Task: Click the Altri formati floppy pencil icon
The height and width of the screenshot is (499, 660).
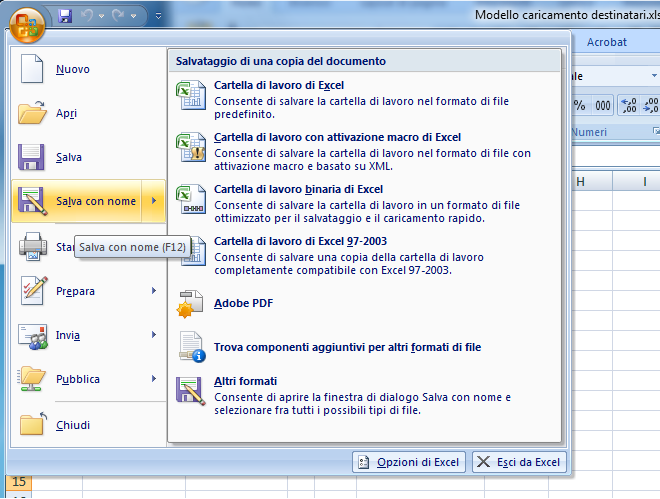Action: tap(191, 391)
